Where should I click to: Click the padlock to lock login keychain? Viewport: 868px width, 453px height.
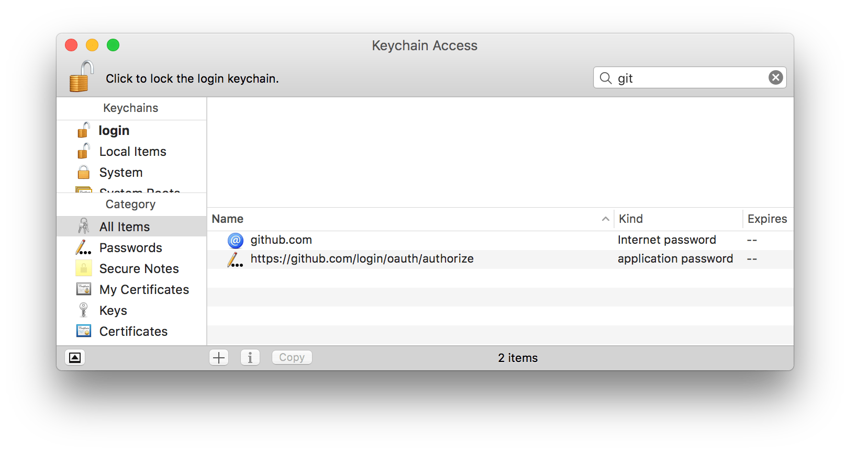[x=81, y=77]
